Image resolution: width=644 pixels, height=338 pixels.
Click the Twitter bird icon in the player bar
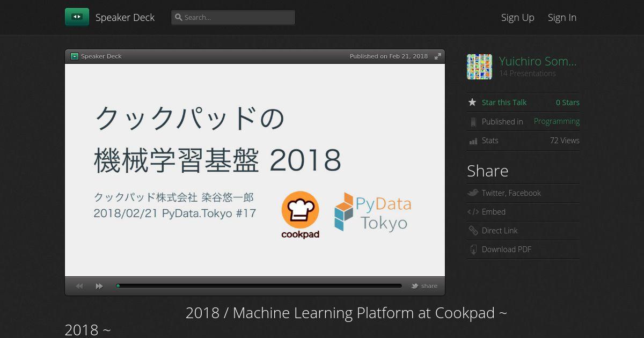pos(415,286)
